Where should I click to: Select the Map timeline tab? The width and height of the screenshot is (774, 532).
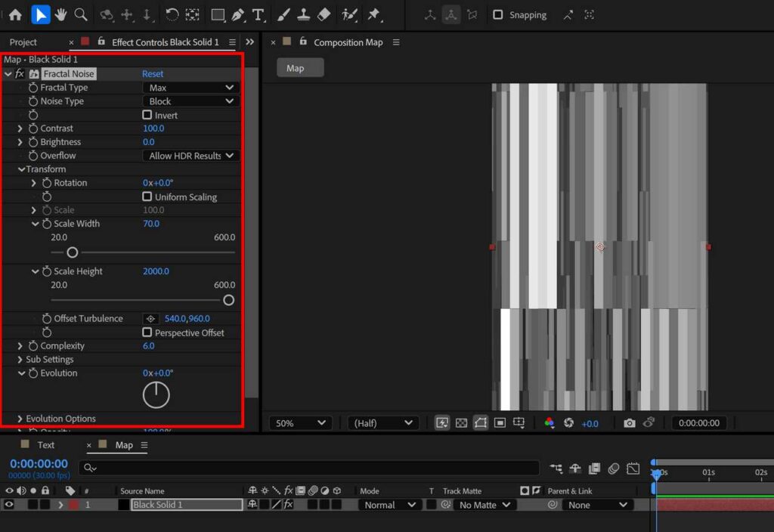[124, 445]
